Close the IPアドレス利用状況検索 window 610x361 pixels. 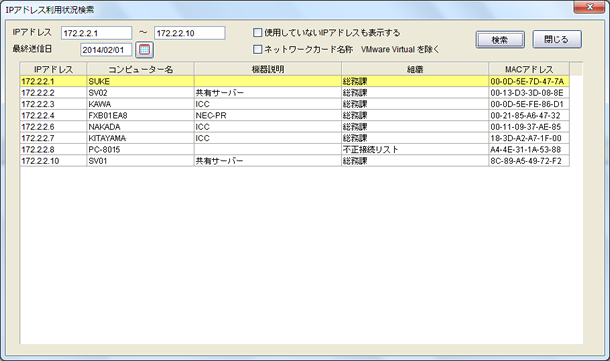point(590,7)
